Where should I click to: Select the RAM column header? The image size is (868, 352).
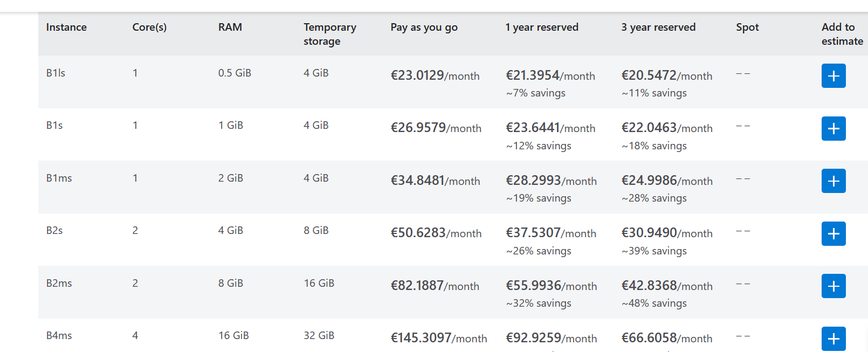click(230, 27)
